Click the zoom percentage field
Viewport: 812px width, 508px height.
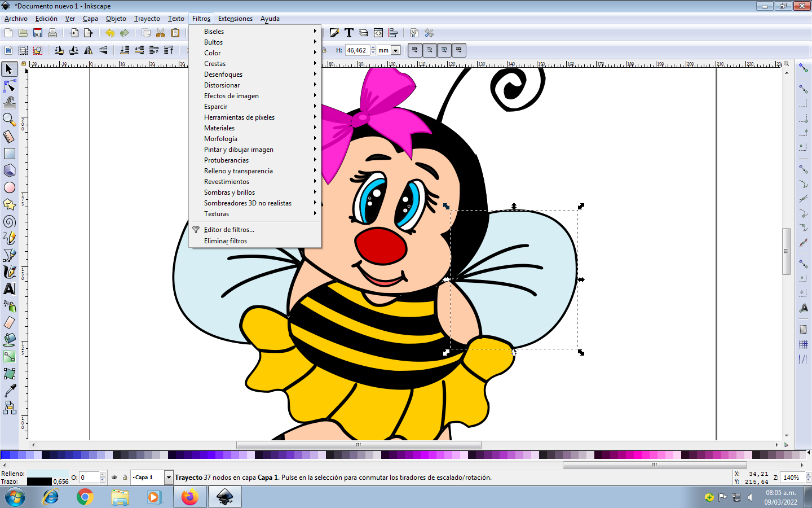coord(793,478)
